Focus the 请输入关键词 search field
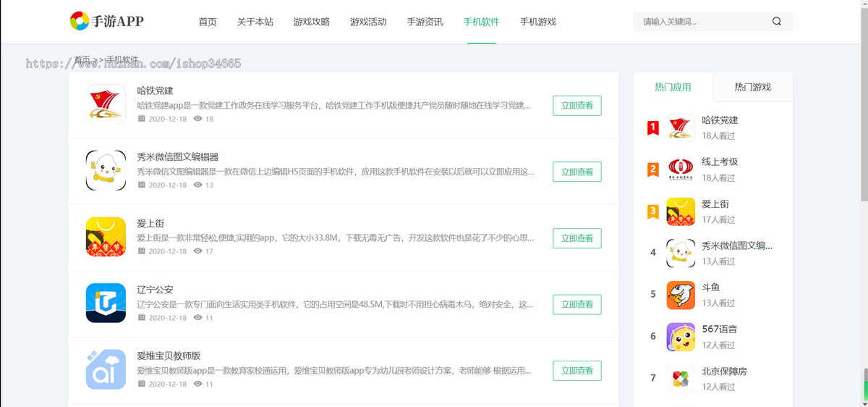This screenshot has height=407, width=868. [x=702, y=22]
